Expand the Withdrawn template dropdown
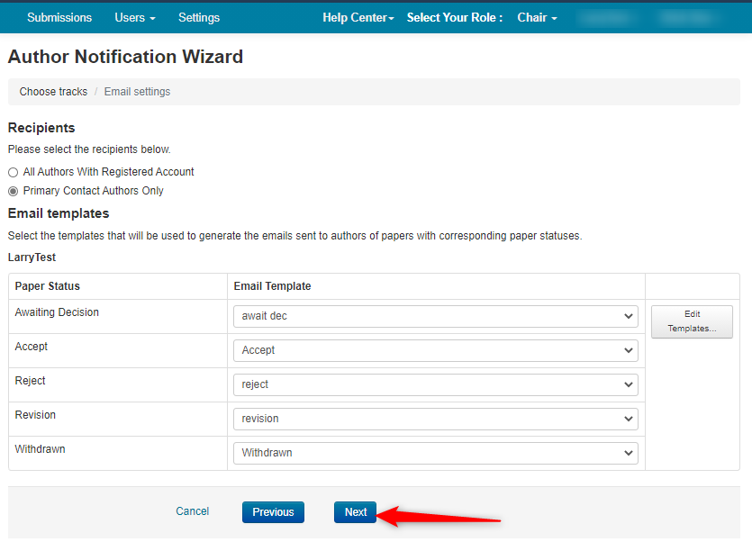The height and width of the screenshot is (560, 752). pyautogui.click(x=435, y=454)
